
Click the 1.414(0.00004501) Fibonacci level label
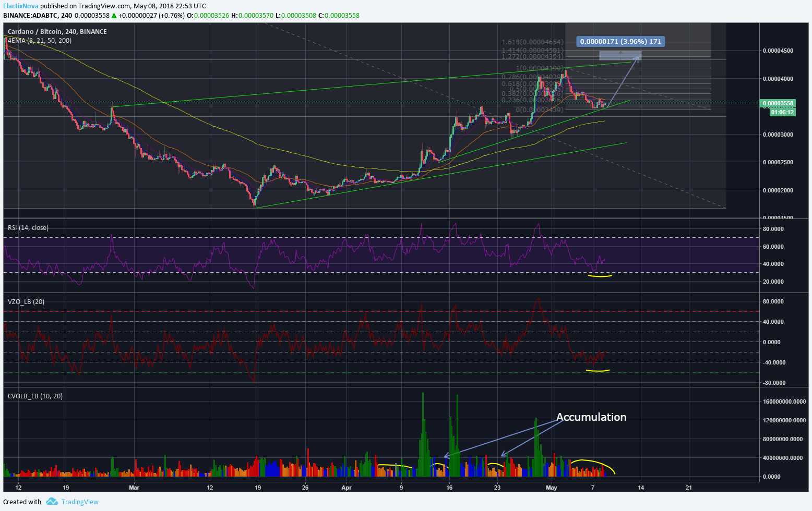tap(532, 50)
